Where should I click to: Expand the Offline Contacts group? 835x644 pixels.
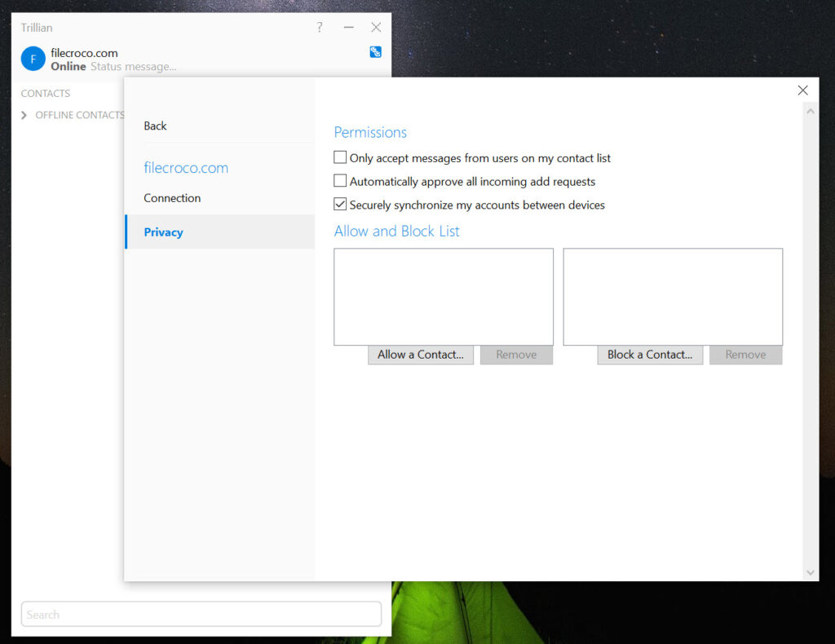tap(24, 115)
